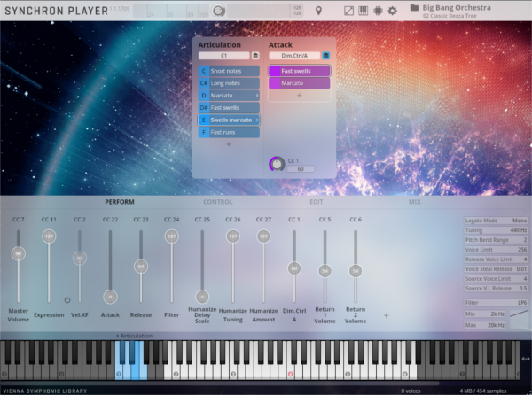
Task: Collapse the Articulation keyboard label triangle
Action: [x=117, y=336]
